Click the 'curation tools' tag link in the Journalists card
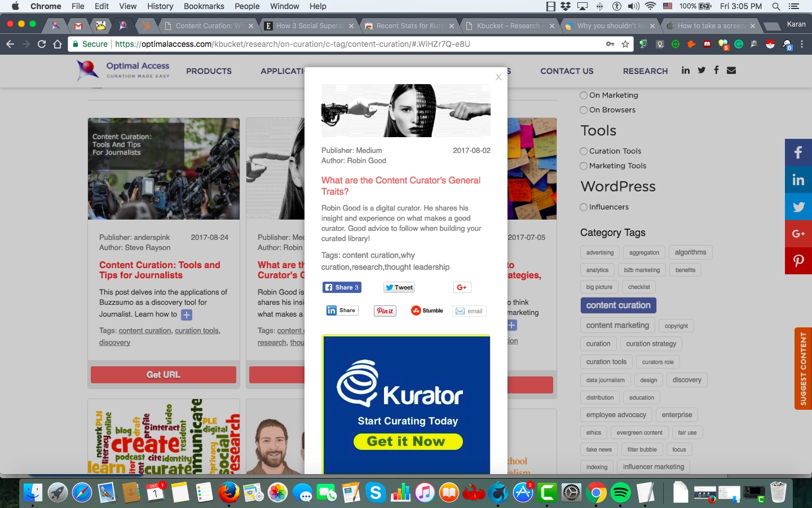This screenshot has width=812, height=508. click(197, 331)
